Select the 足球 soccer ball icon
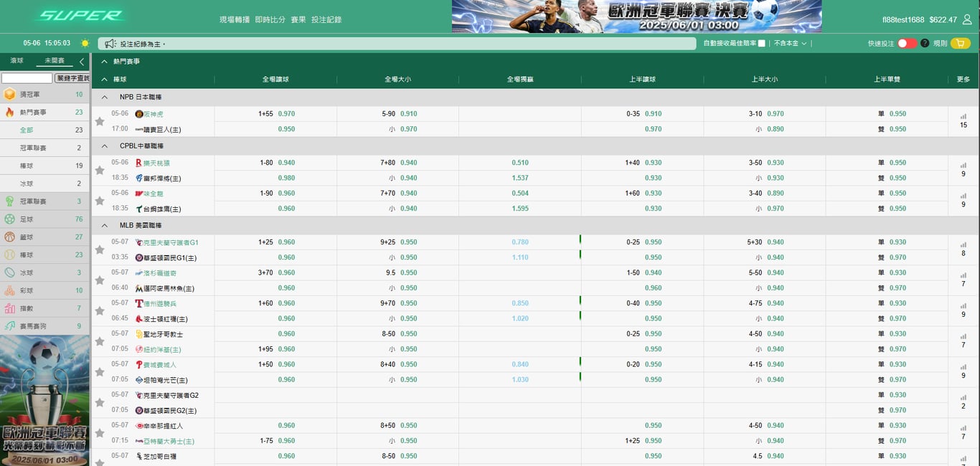 pyautogui.click(x=9, y=219)
